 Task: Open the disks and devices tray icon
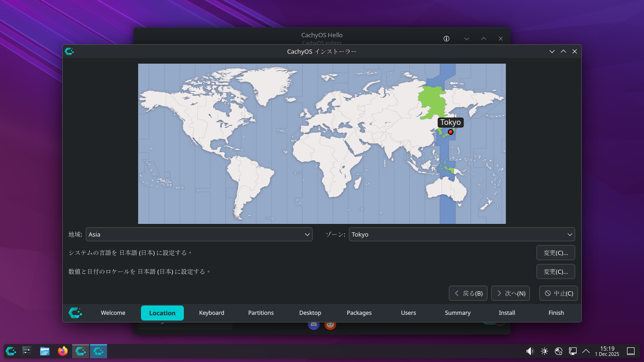pos(559,351)
